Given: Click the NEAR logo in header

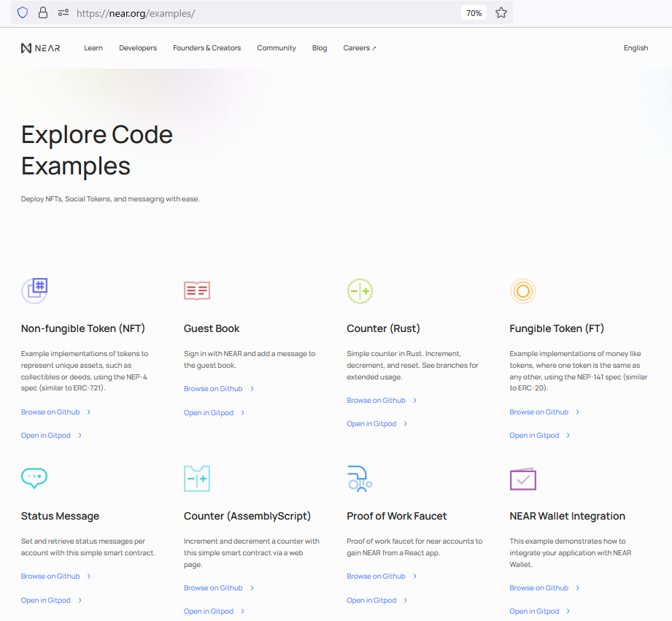Looking at the screenshot, I should [x=41, y=48].
